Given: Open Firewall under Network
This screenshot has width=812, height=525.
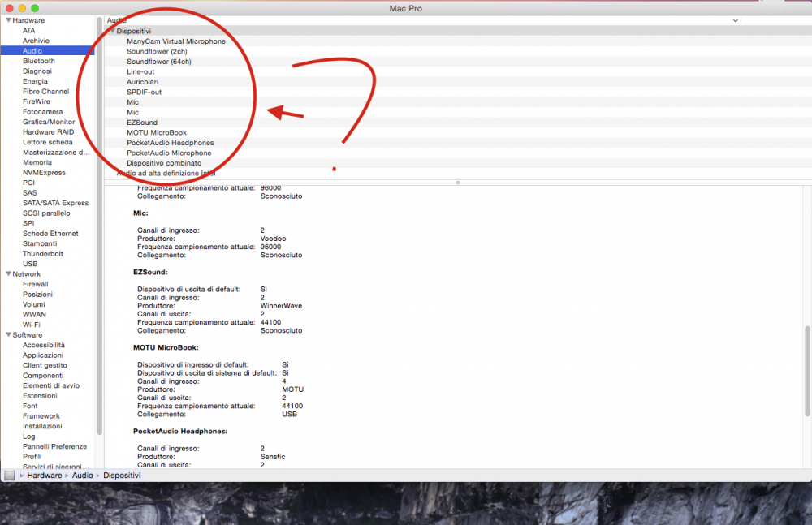Looking at the screenshot, I should click(x=35, y=284).
